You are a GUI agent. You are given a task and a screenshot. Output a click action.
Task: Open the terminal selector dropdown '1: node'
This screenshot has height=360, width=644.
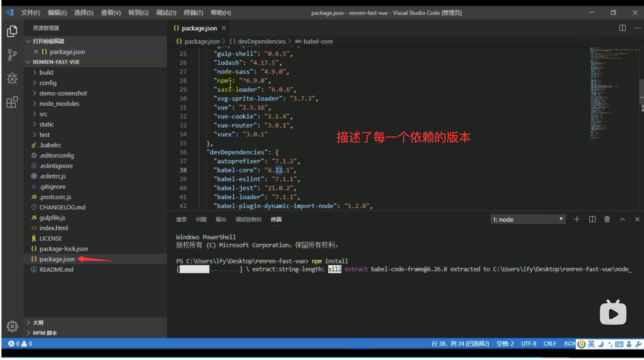click(528, 219)
